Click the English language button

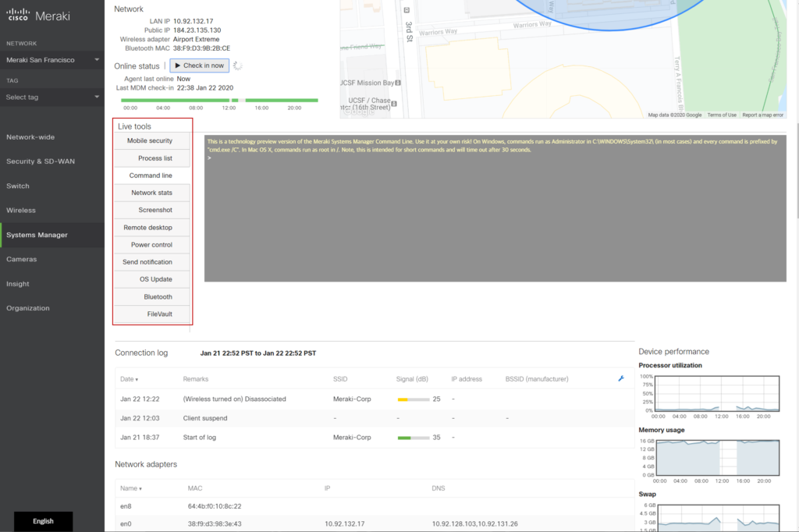(x=44, y=521)
